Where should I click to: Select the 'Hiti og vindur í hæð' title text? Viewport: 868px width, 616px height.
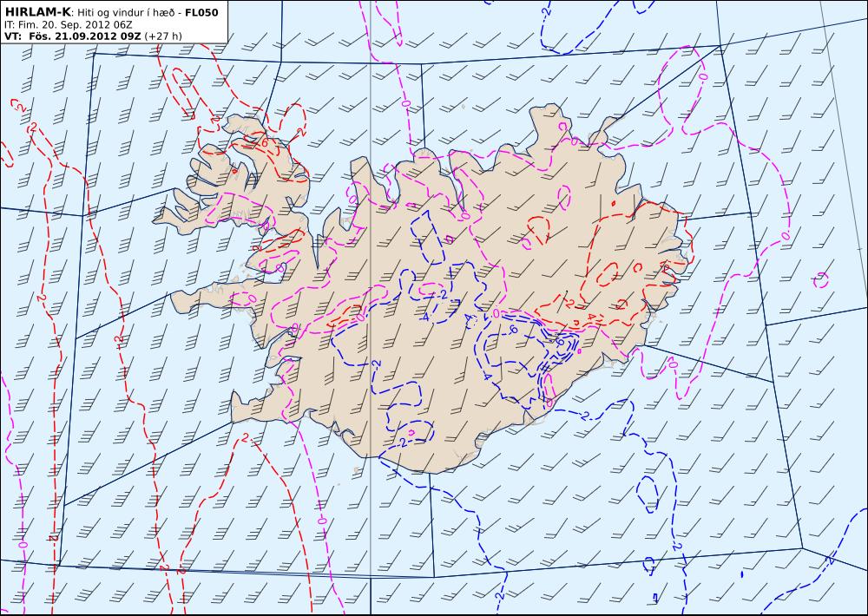tap(125, 13)
